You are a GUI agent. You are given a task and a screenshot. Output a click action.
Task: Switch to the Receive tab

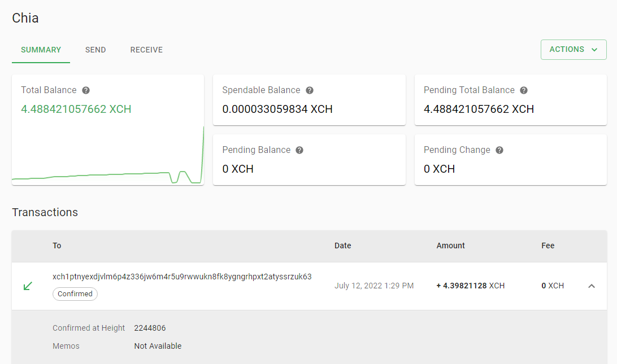[146, 50]
